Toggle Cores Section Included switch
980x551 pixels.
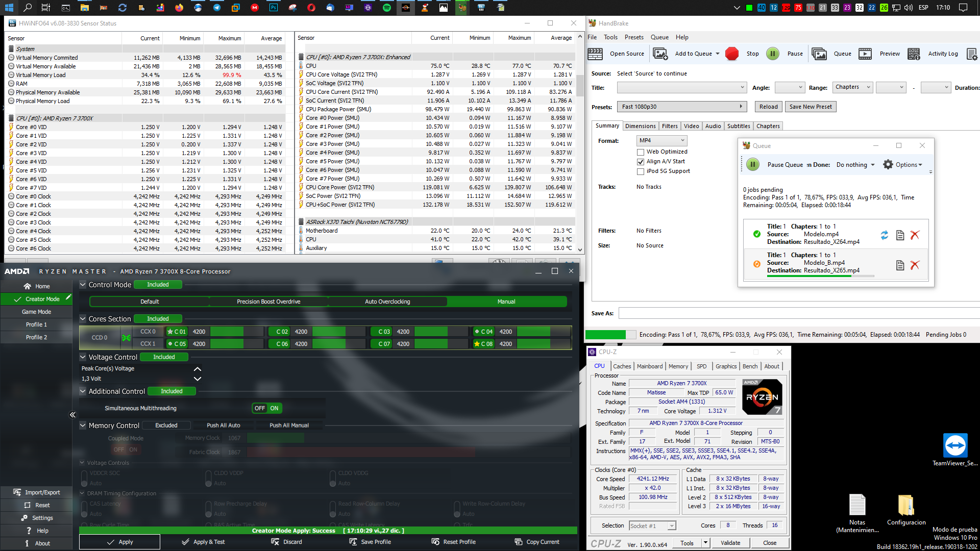click(x=158, y=319)
